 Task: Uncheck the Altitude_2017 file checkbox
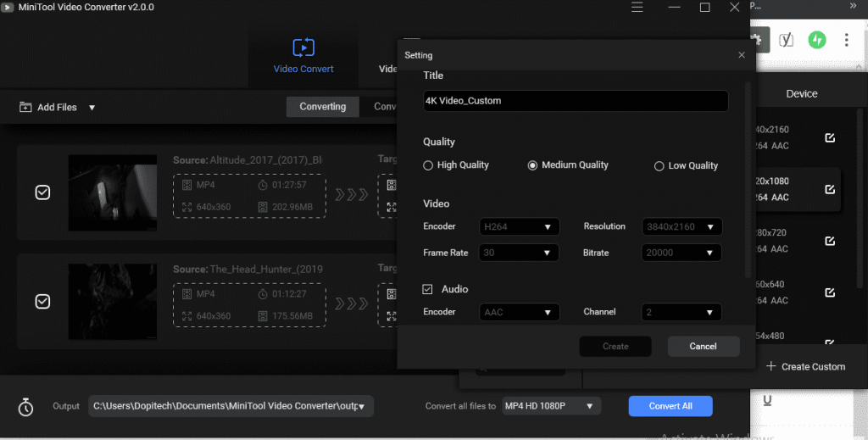[42, 192]
